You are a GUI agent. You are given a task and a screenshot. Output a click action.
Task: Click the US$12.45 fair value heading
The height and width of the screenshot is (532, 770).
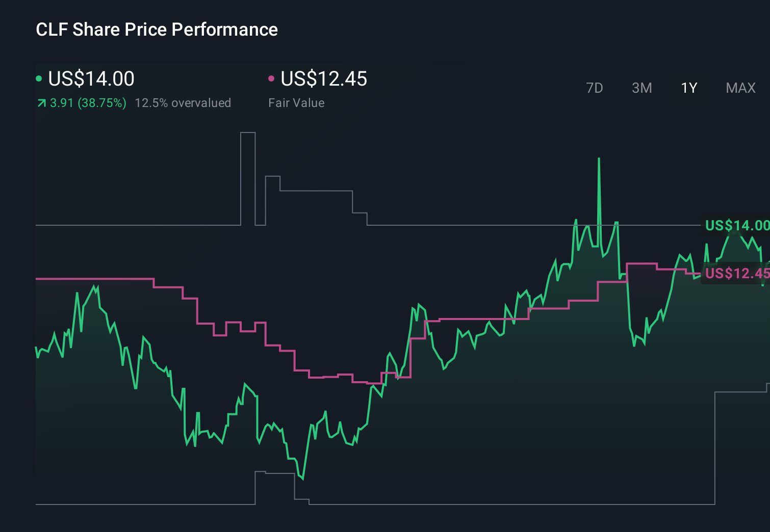coord(324,79)
